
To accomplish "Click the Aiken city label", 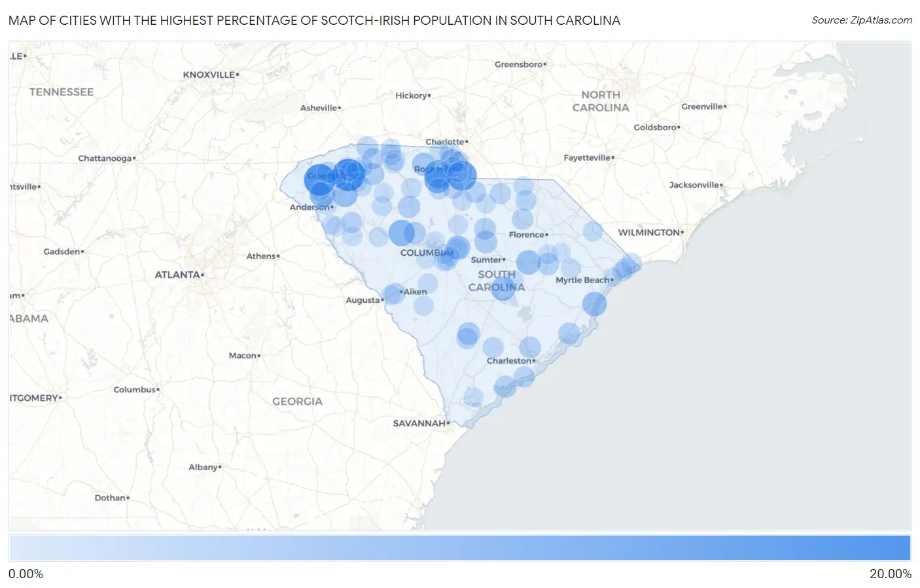I will (x=415, y=292).
